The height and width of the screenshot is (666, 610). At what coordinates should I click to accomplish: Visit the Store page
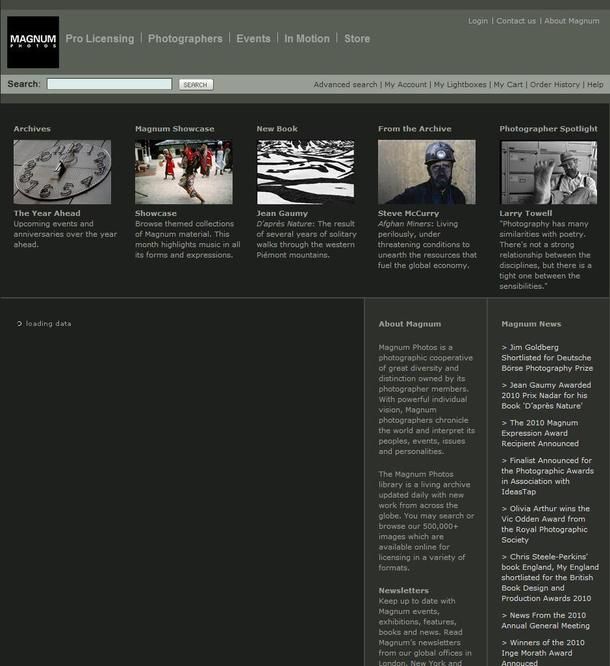(x=357, y=39)
